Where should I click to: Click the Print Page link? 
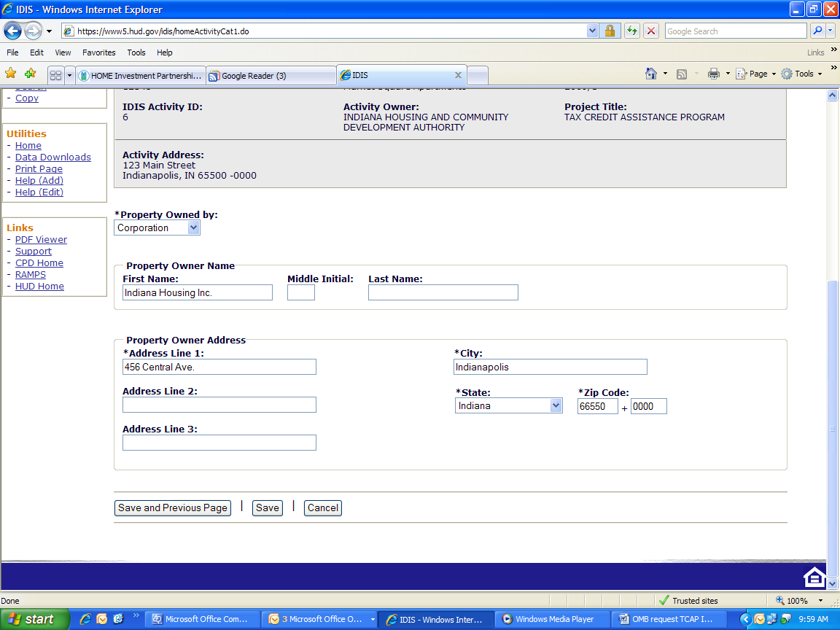(39, 168)
